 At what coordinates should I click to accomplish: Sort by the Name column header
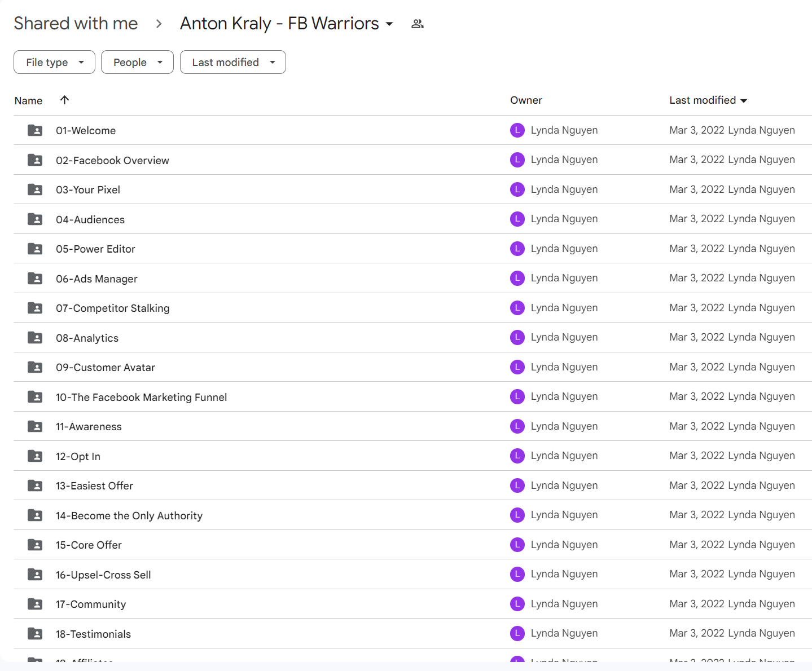[x=28, y=100]
